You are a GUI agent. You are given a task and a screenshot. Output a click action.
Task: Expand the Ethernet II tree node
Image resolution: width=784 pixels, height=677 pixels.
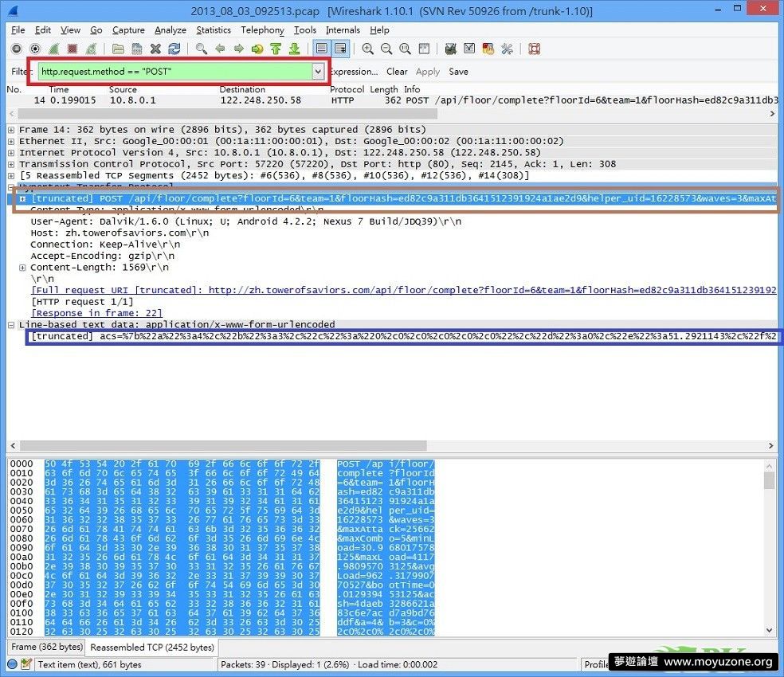point(11,141)
